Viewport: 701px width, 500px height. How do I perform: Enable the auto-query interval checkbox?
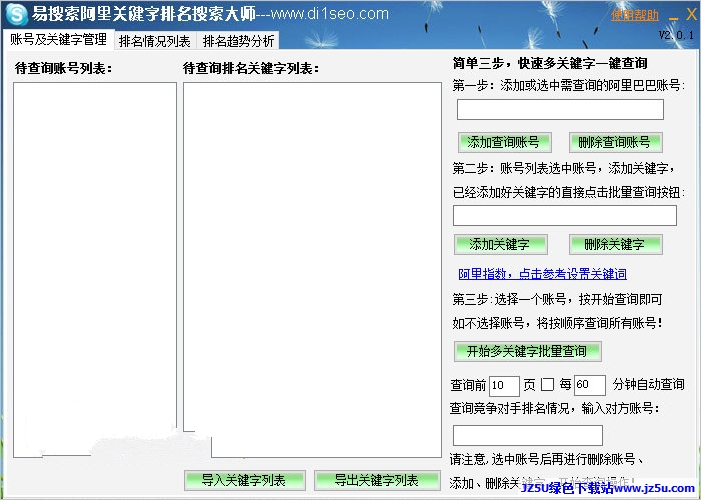point(548,385)
